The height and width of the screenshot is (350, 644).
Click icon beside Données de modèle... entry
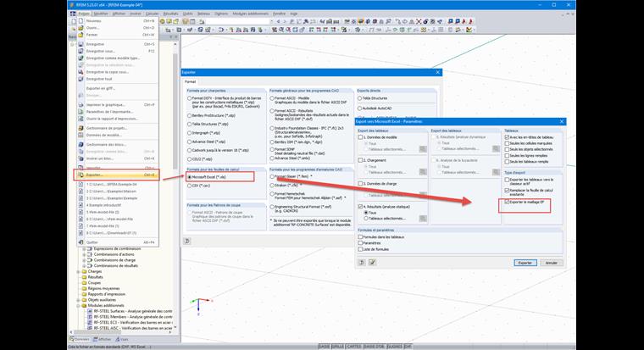point(80,135)
